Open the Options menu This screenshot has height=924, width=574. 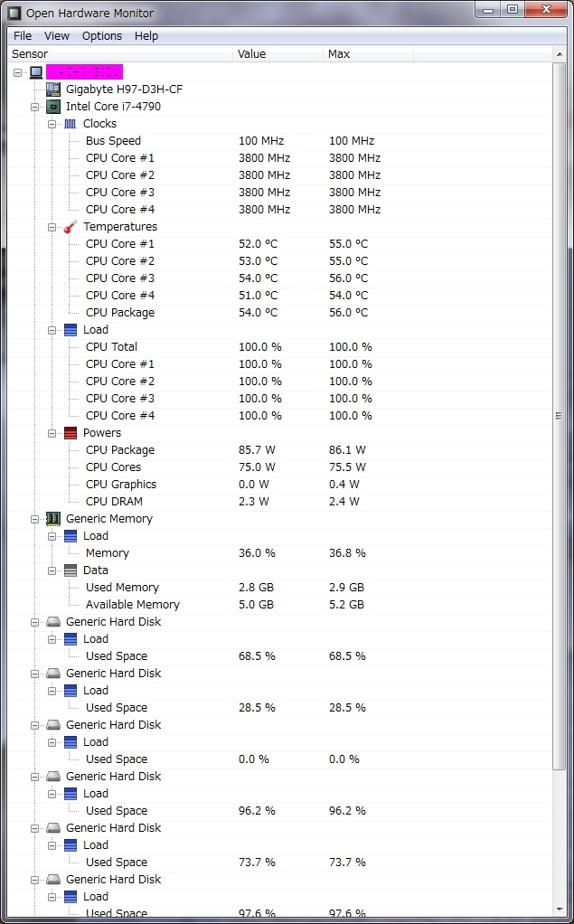coord(102,36)
